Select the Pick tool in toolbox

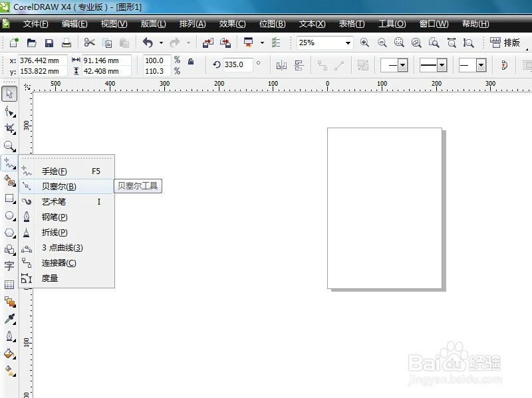pyautogui.click(x=9, y=94)
